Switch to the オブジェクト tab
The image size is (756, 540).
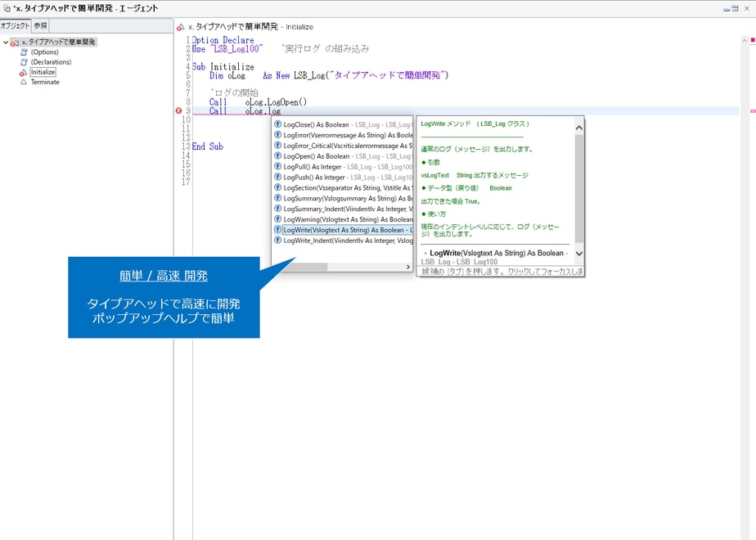[15, 25]
